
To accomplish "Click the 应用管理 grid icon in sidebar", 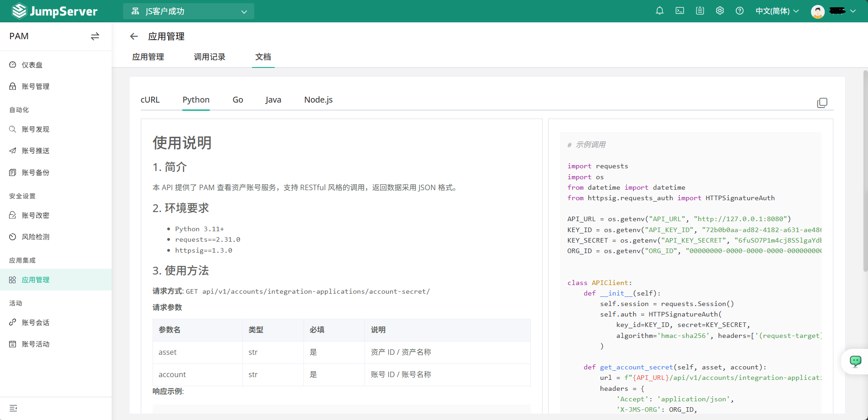I will [13, 280].
